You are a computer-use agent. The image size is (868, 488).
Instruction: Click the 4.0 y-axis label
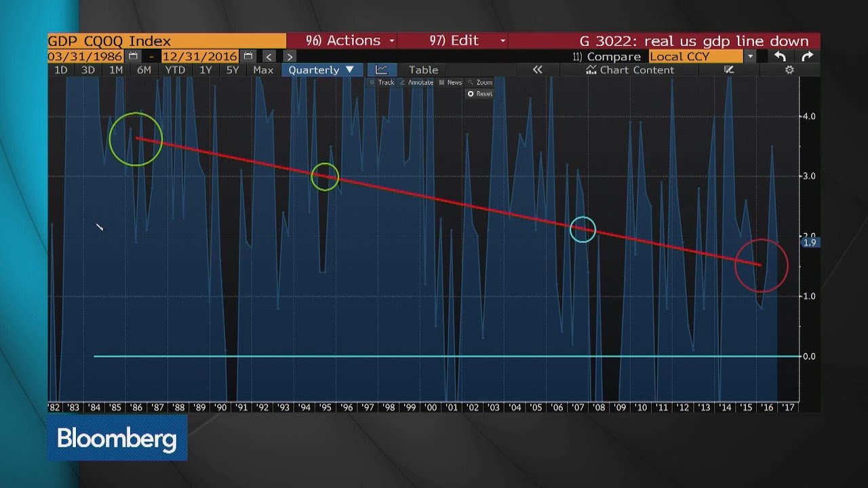pos(809,117)
